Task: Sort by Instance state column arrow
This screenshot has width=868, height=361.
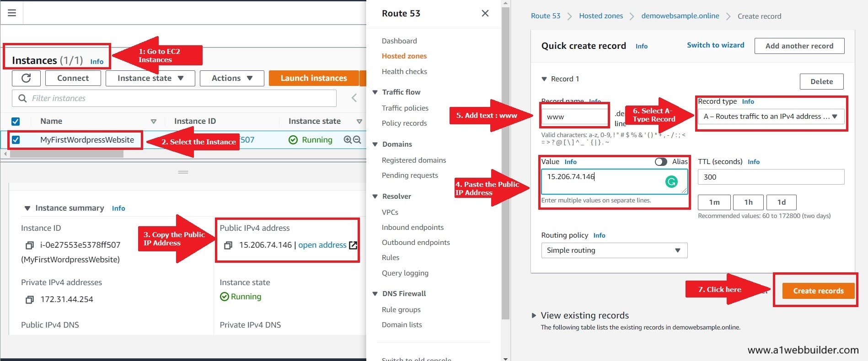Action: point(359,122)
